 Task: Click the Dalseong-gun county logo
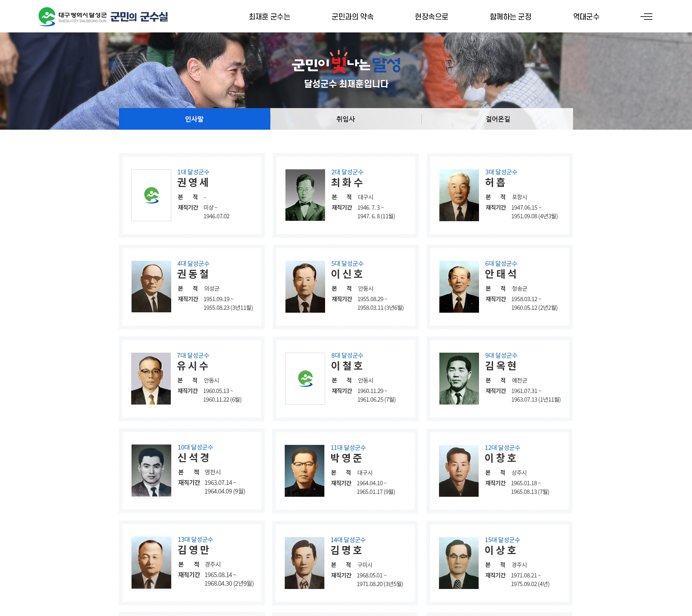click(x=47, y=16)
